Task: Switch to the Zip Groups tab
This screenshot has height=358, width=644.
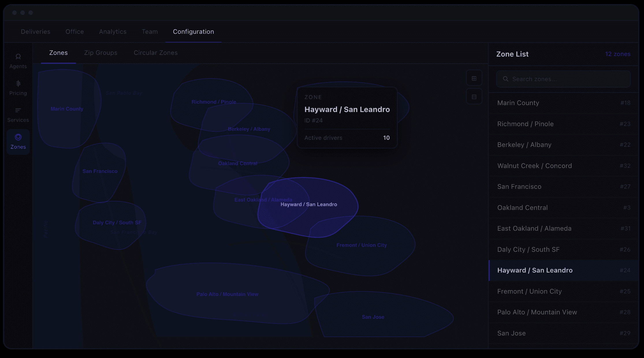Action: (x=100, y=53)
